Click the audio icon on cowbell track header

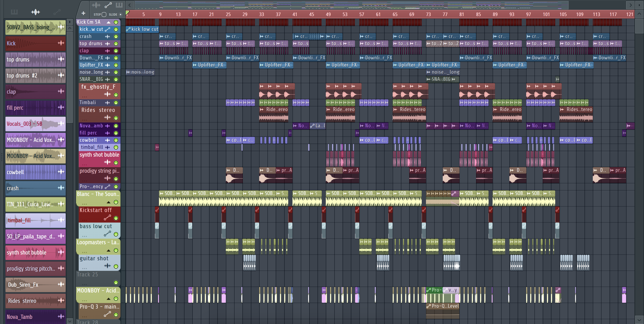(x=108, y=140)
